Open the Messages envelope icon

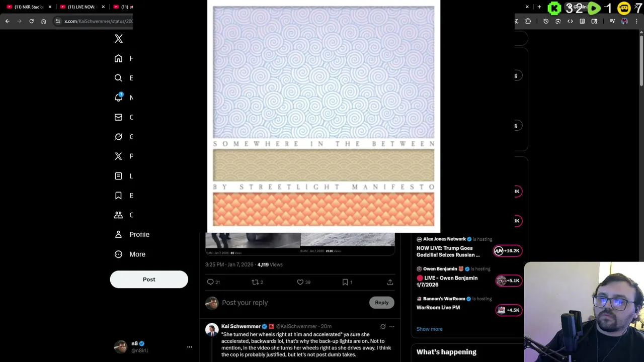click(x=118, y=117)
